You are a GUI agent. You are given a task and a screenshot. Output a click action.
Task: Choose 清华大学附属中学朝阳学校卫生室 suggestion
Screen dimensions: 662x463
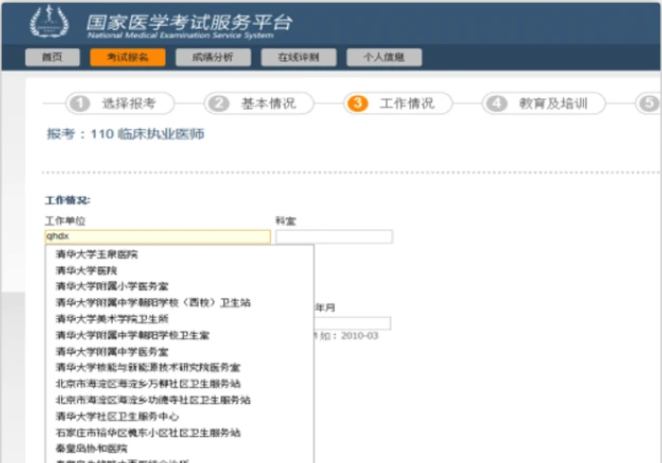(133, 336)
